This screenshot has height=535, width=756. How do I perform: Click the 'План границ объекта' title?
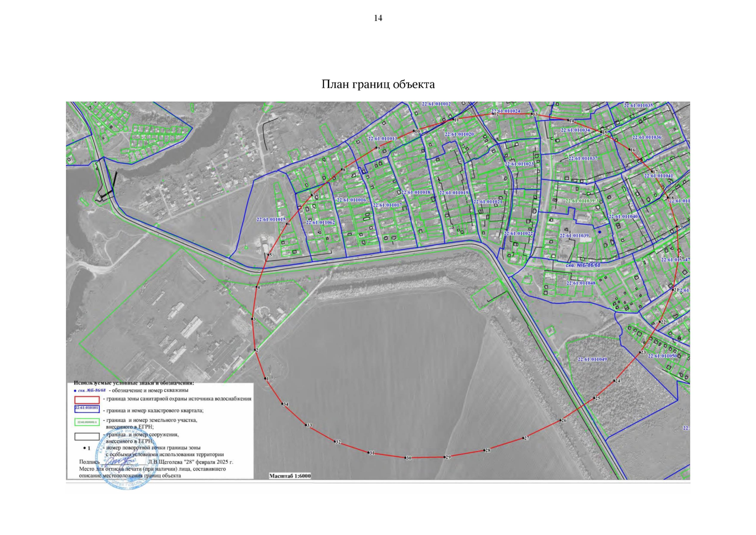[x=378, y=84]
